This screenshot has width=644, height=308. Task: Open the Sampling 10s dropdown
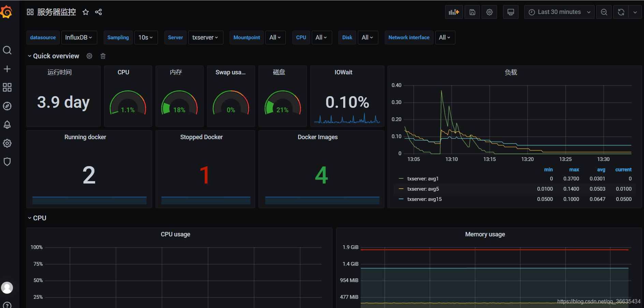point(146,38)
